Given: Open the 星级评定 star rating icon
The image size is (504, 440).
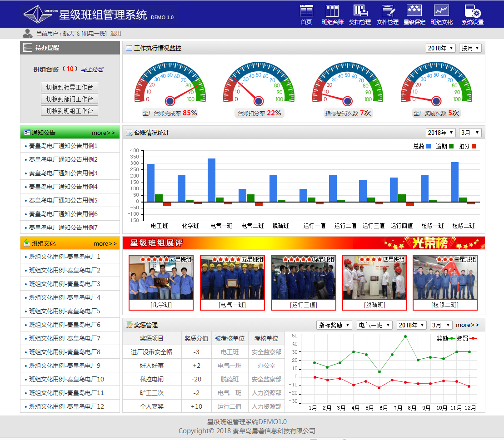Looking at the screenshot, I should pyautogui.click(x=414, y=11).
